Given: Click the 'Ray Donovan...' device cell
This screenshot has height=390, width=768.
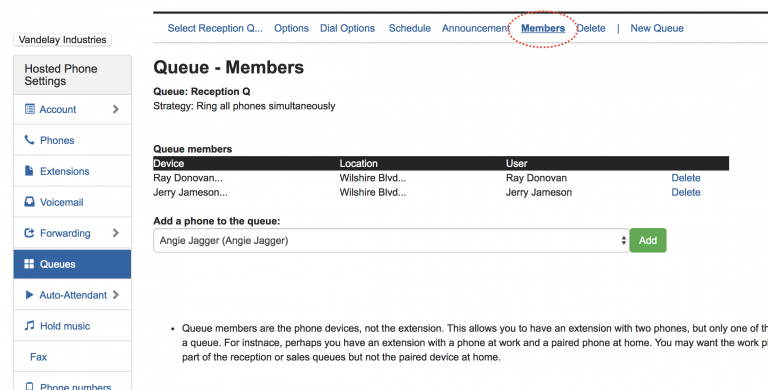Looking at the screenshot, I should pyautogui.click(x=188, y=178).
